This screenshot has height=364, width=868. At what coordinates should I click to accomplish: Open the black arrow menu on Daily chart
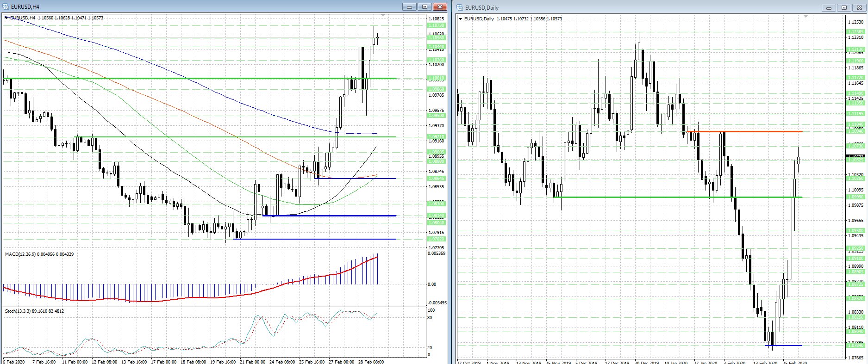pos(460,19)
